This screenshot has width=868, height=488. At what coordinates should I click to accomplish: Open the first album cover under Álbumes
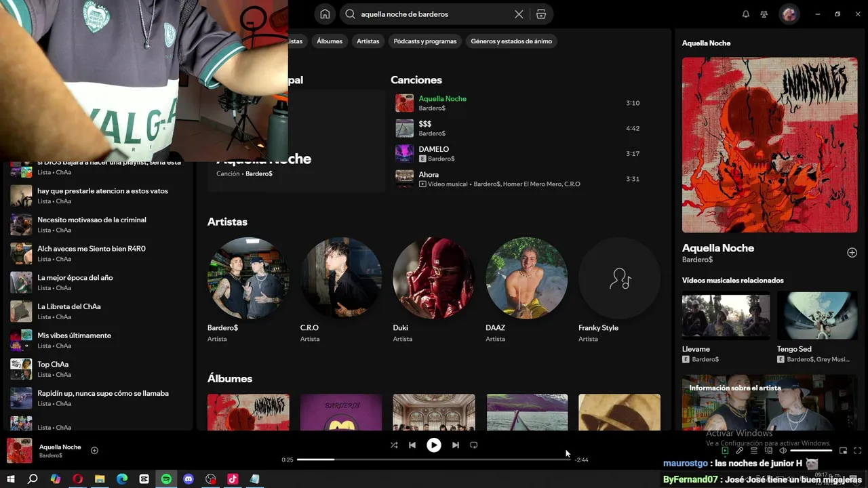pos(248,412)
